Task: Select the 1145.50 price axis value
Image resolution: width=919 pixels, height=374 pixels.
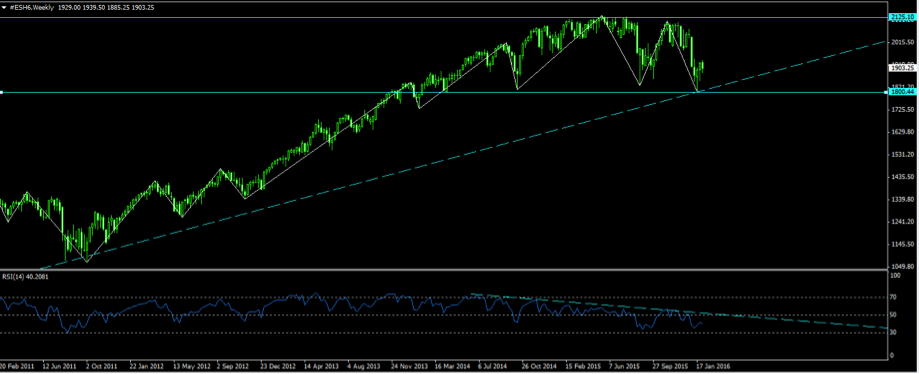Action: (x=902, y=244)
